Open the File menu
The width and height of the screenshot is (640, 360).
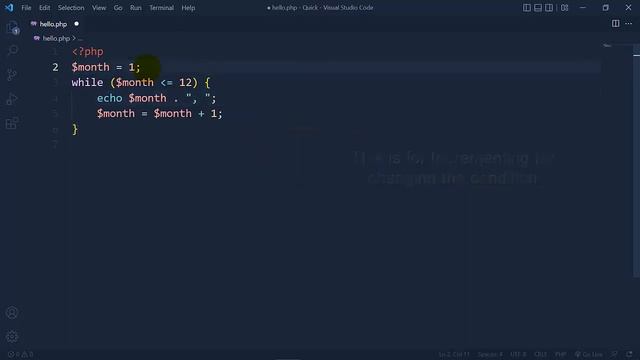click(x=26, y=8)
